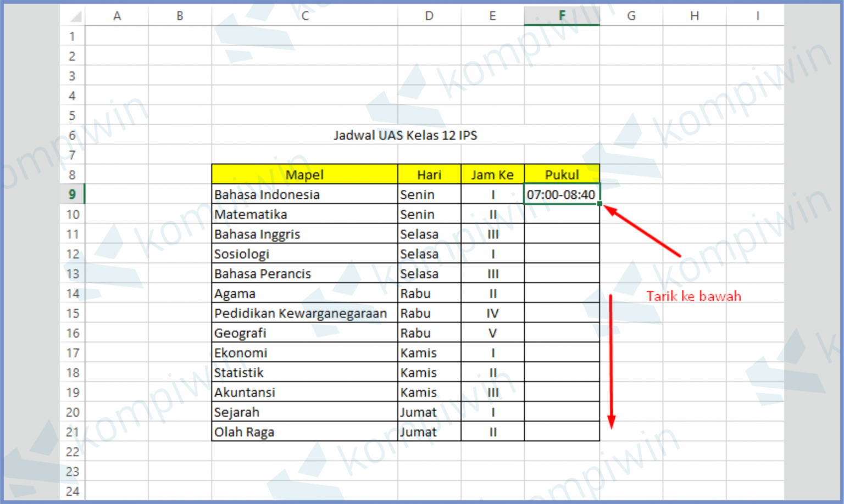Click the yellow Hari header cell

click(x=429, y=174)
